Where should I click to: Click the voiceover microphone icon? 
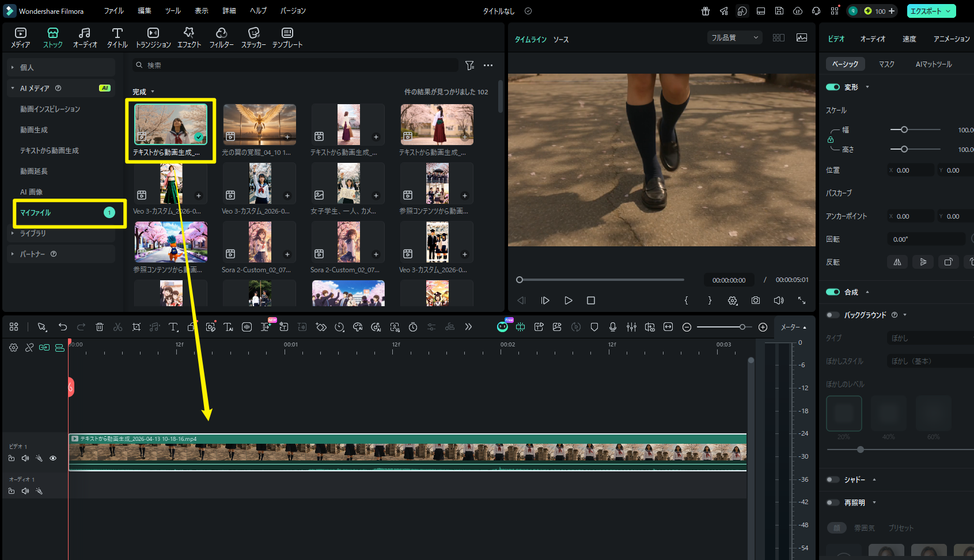click(613, 327)
